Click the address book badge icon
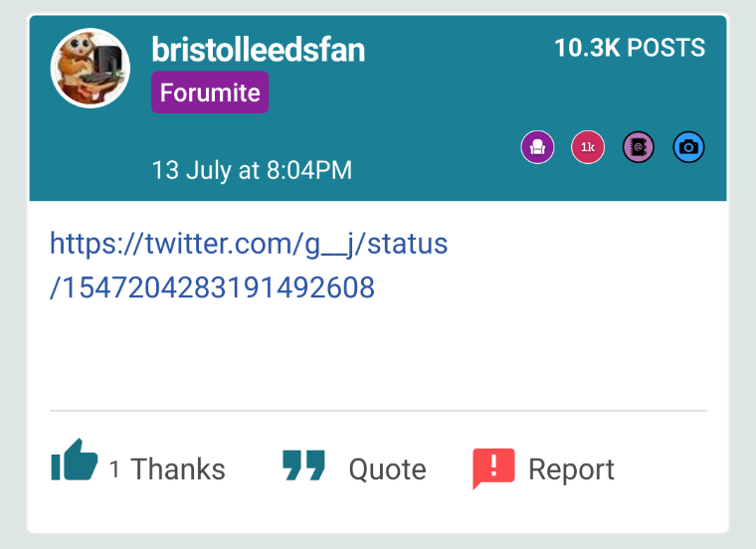 tap(639, 147)
